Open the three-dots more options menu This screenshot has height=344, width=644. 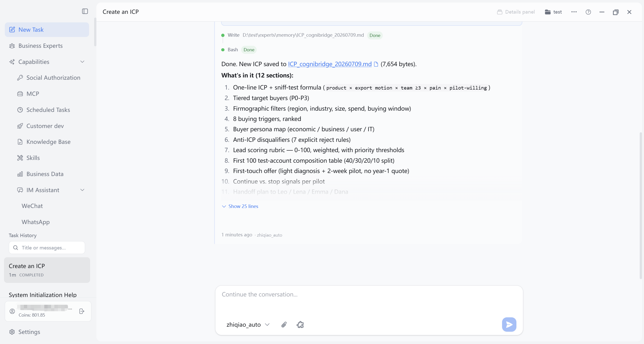click(574, 12)
